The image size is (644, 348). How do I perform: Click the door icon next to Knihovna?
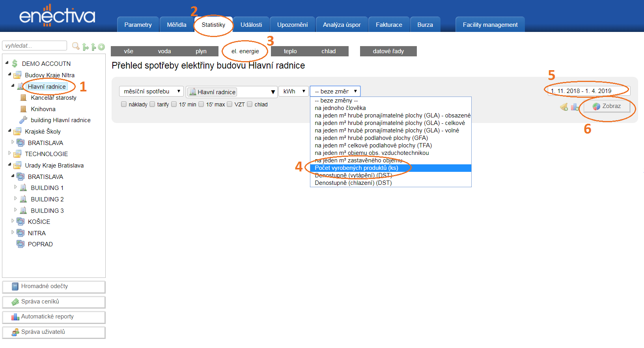23,109
